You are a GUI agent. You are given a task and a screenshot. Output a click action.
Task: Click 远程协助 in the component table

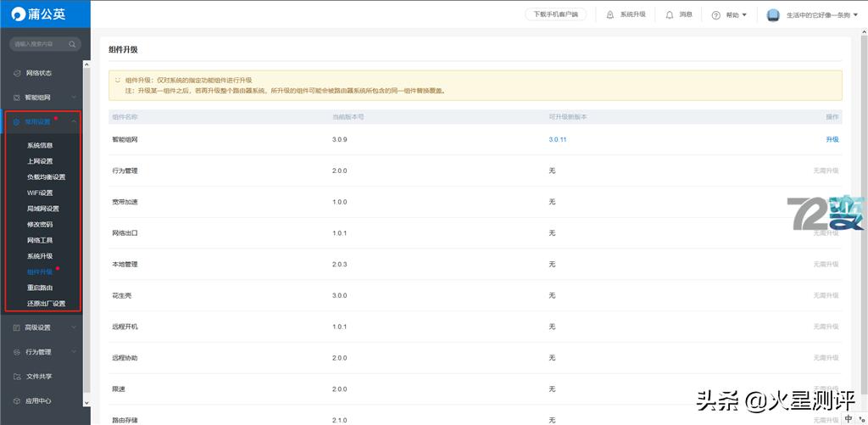[125, 358]
